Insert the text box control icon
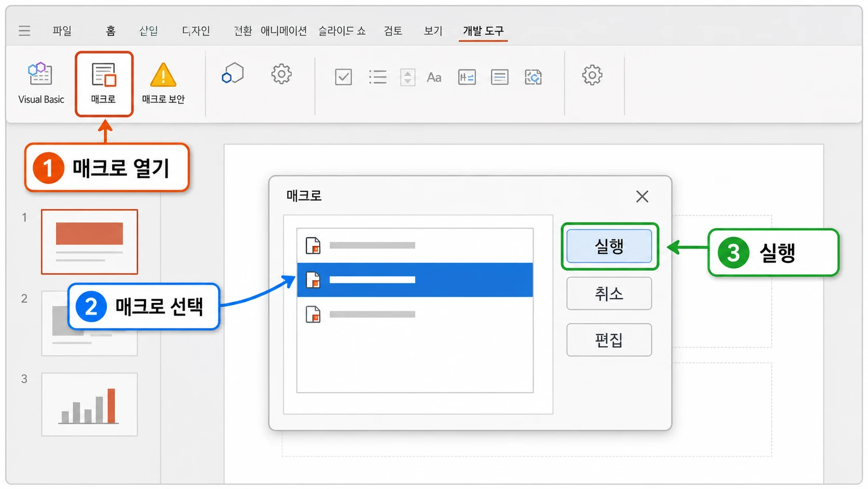The height and width of the screenshot is (489, 868). coord(467,77)
